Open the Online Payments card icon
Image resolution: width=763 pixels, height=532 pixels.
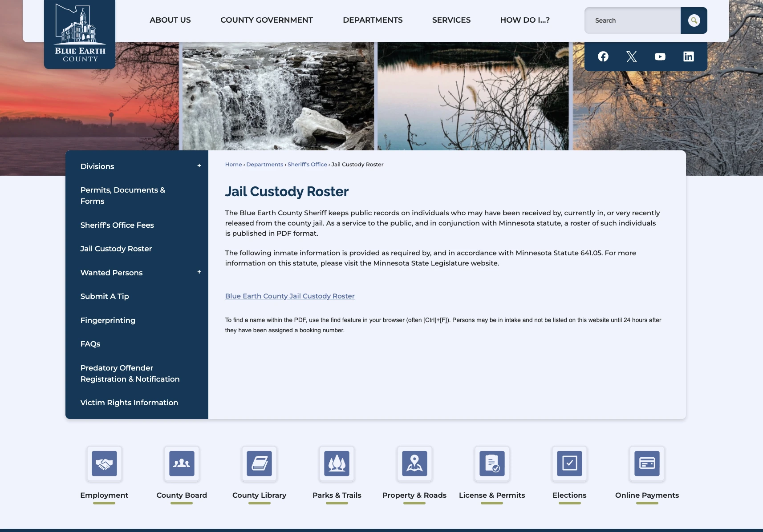click(647, 463)
